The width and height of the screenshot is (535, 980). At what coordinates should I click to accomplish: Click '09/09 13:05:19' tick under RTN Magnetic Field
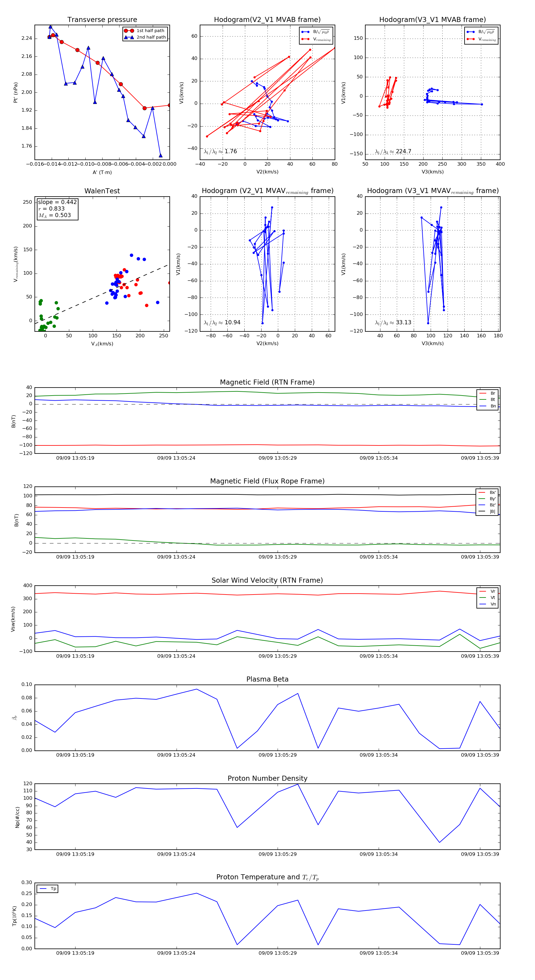tap(75, 458)
